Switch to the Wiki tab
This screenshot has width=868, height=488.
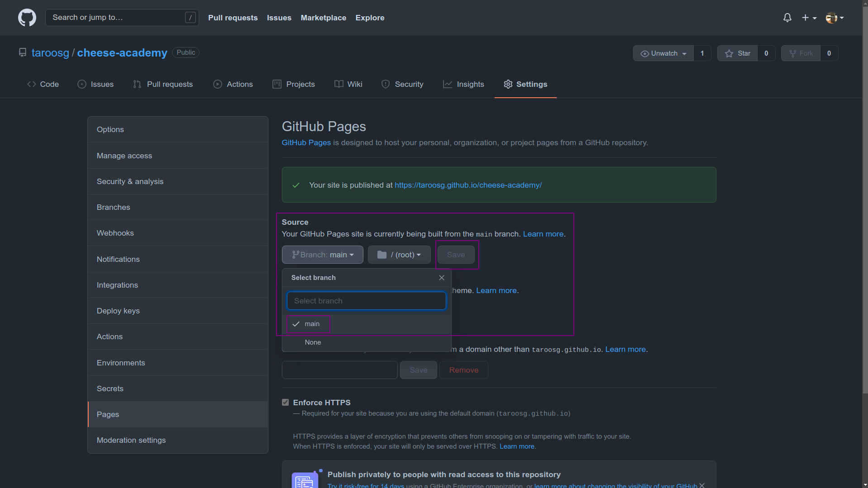tap(348, 84)
